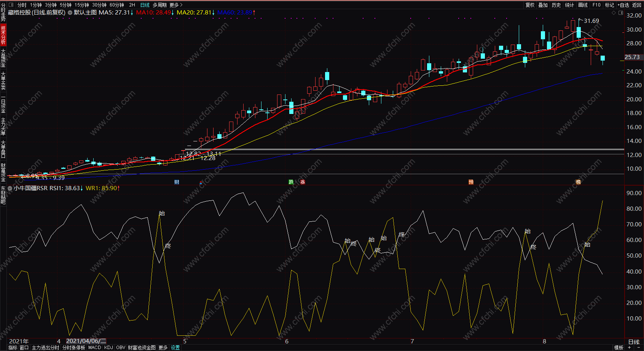Click the plus zoom-in icon at bottom right
Image resolution: width=644 pixels, height=351 pixels.
tap(630, 348)
